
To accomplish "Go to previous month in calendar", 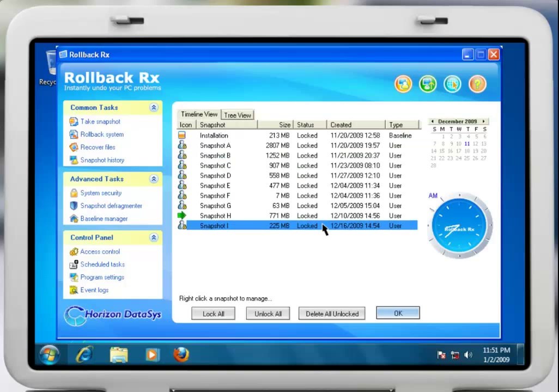I will pyautogui.click(x=433, y=121).
